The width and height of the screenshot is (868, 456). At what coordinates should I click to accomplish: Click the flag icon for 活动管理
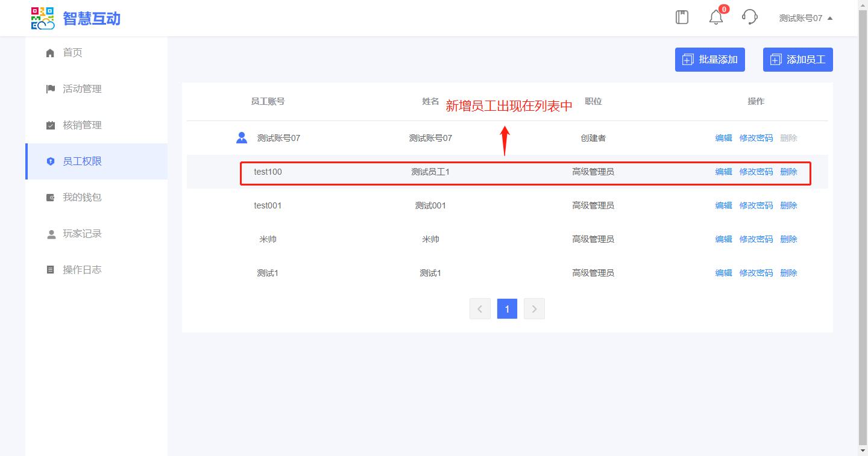(51, 89)
